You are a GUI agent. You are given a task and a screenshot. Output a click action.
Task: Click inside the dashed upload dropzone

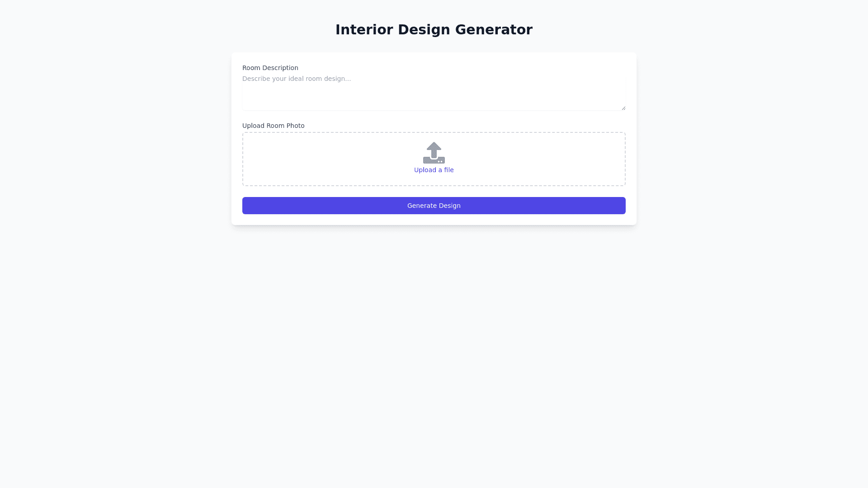[520, 159]
